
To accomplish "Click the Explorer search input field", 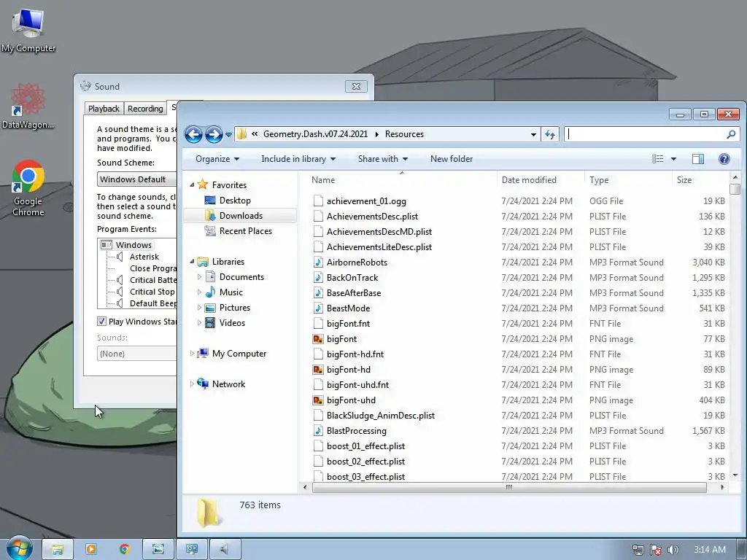I will coord(646,134).
